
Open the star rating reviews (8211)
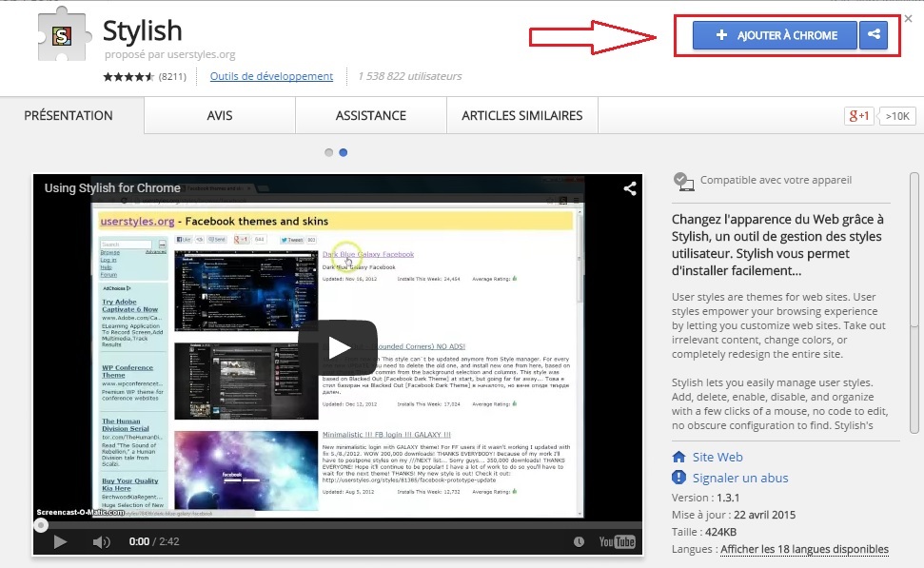[x=145, y=77]
